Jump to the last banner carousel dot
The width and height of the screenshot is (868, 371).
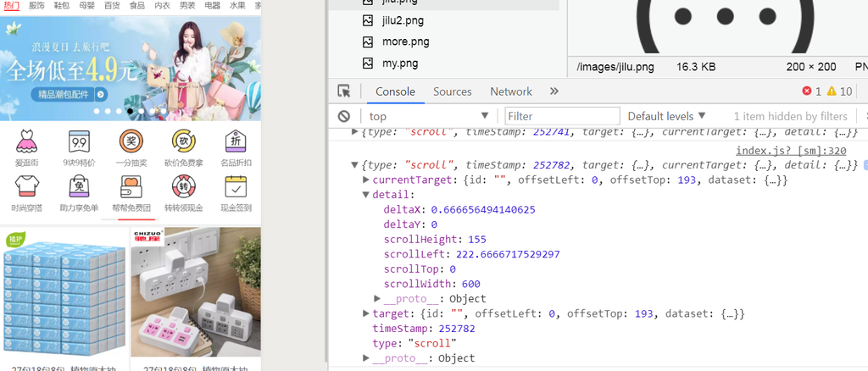[x=164, y=111]
